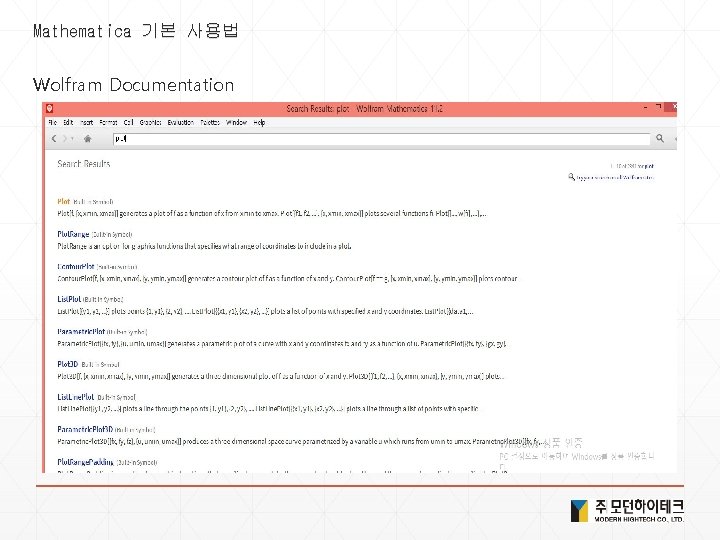Open the Evaluation menu
720x540 pixels.
point(180,123)
